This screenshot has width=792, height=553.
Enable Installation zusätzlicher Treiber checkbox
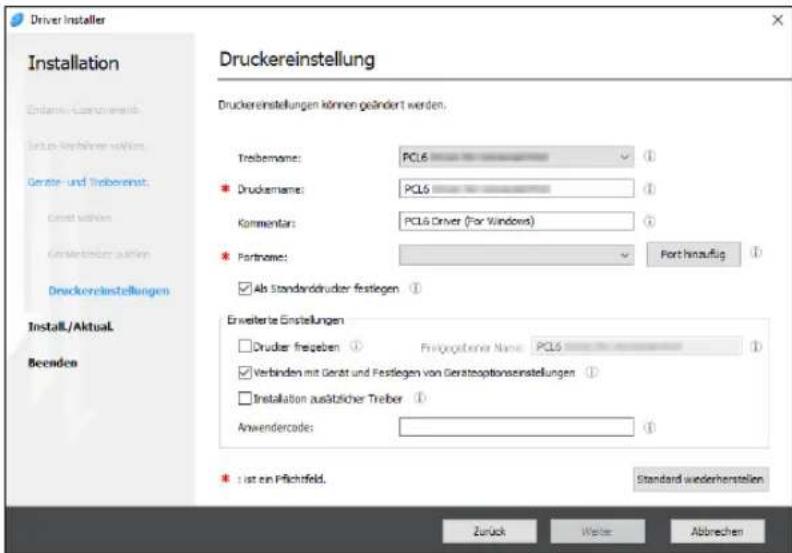[245, 398]
